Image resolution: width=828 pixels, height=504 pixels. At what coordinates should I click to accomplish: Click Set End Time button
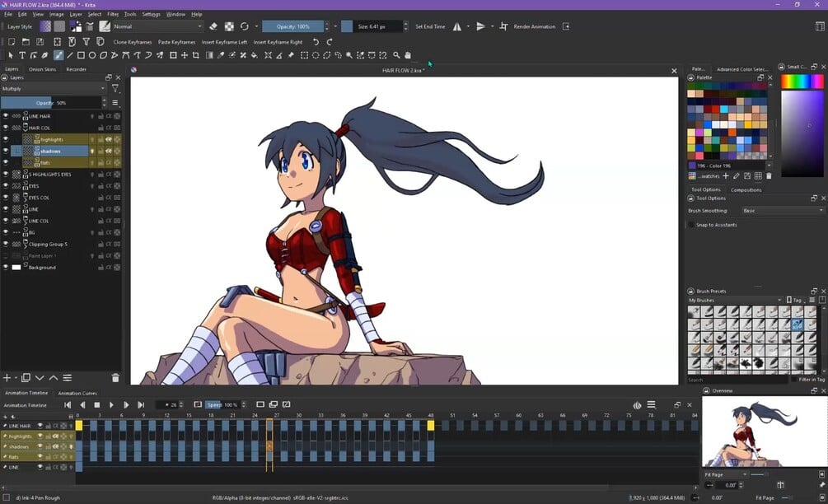(430, 26)
